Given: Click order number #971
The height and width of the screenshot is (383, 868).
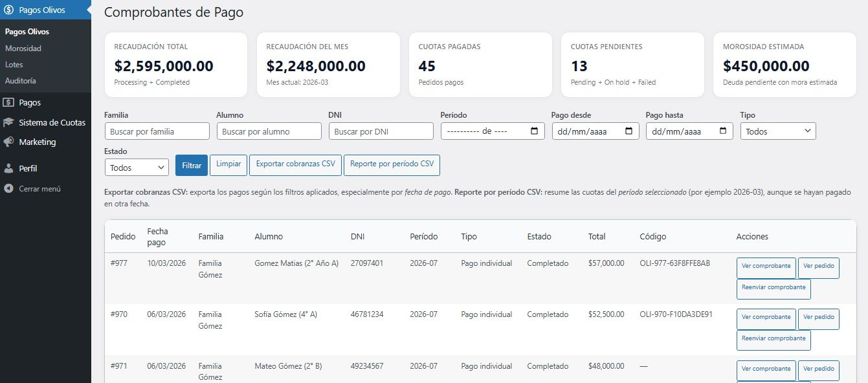Looking at the screenshot, I should coord(119,366).
